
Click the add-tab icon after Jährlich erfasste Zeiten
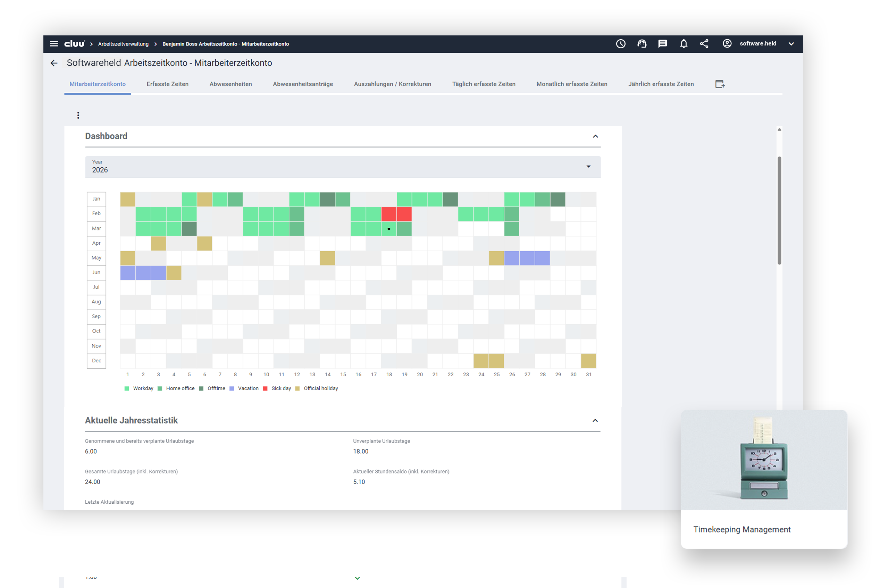point(720,84)
